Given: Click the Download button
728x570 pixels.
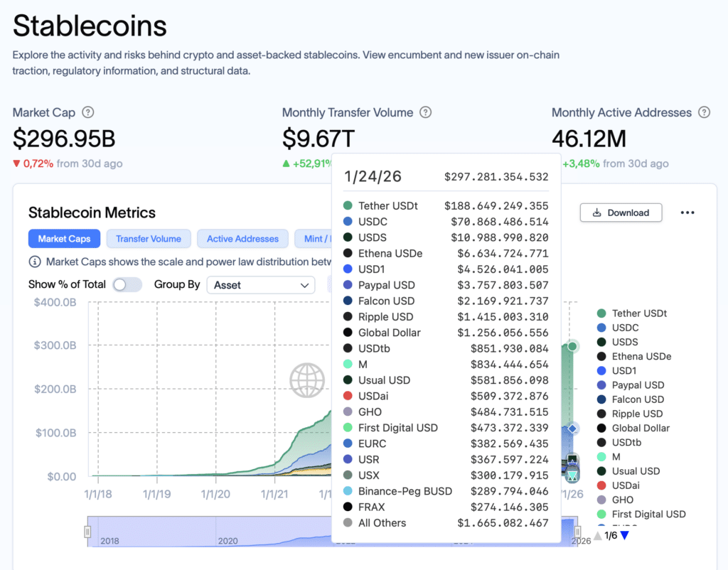Looking at the screenshot, I should [x=621, y=213].
